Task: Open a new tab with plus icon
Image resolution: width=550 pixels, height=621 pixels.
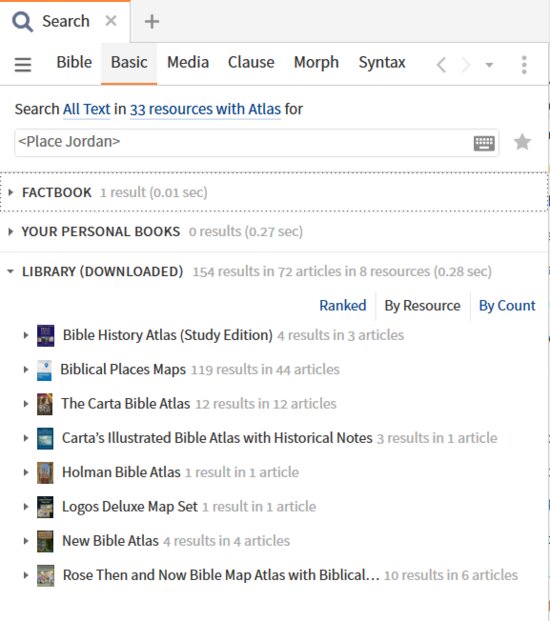Action: pyautogui.click(x=152, y=21)
